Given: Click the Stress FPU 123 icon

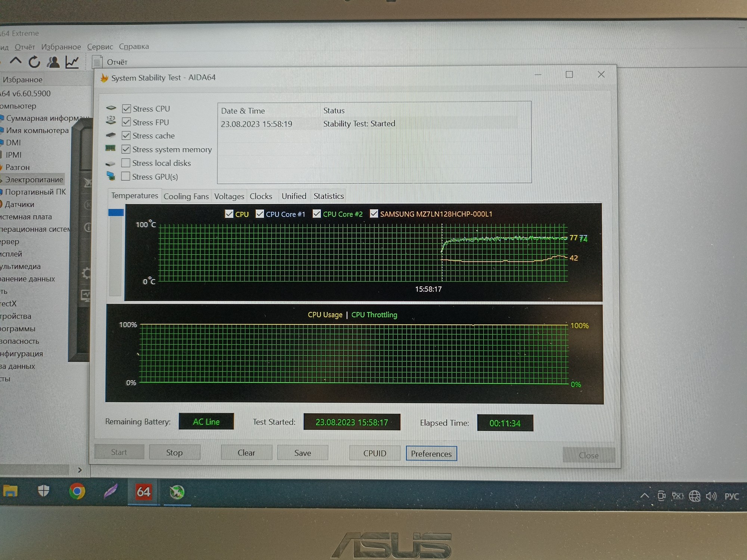Looking at the screenshot, I should point(111,120).
